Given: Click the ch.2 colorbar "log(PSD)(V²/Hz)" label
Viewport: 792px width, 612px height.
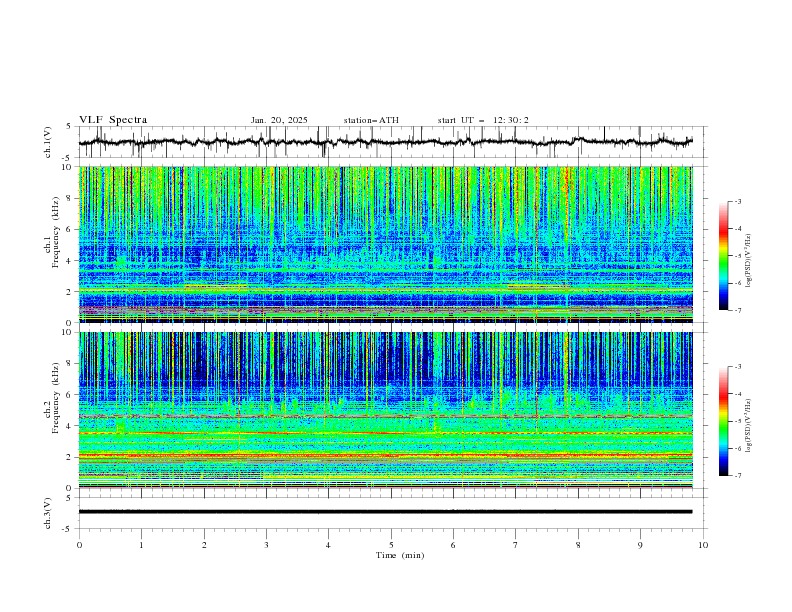Looking at the screenshot, I should 748,426.
